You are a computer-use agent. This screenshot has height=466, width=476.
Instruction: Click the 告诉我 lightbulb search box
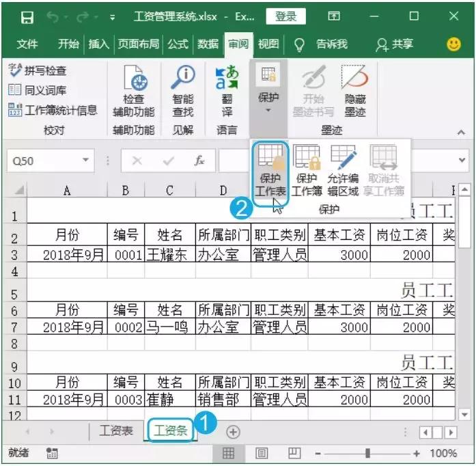321,44
